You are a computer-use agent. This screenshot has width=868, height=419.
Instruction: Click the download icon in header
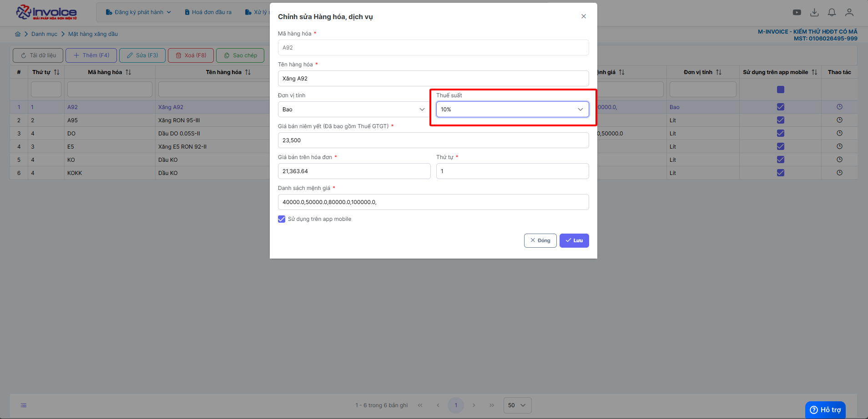(814, 12)
